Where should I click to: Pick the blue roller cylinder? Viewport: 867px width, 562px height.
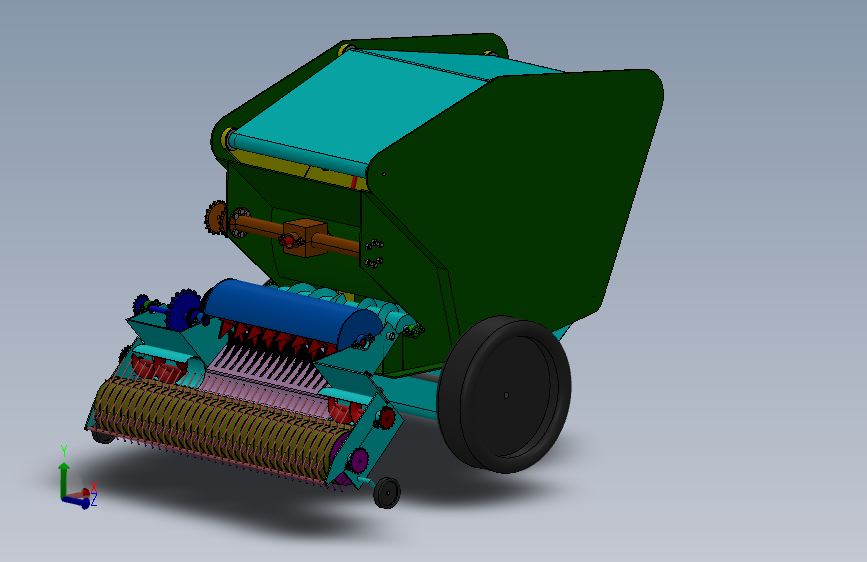(291, 313)
